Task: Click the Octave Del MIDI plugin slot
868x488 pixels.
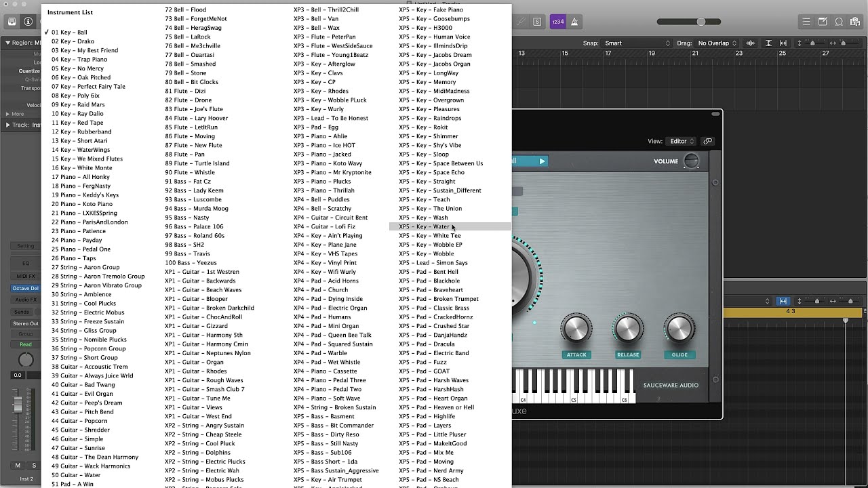Action: pos(26,288)
